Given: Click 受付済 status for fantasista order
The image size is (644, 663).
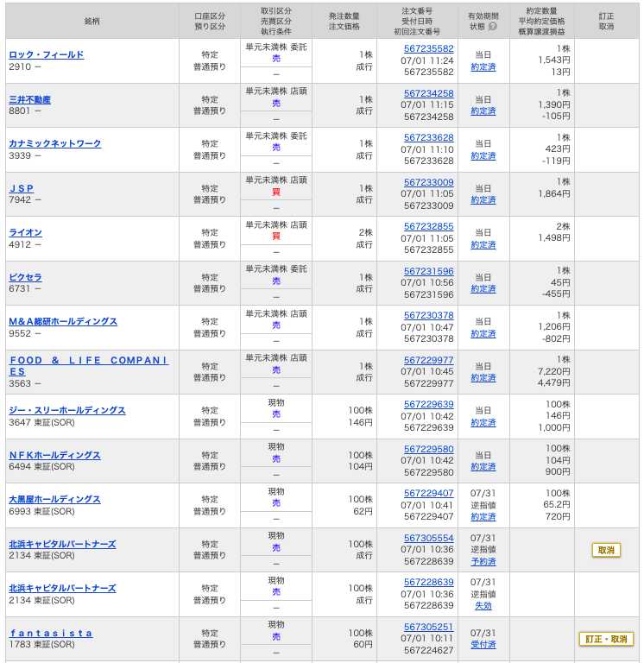Looking at the screenshot, I should (483, 644).
